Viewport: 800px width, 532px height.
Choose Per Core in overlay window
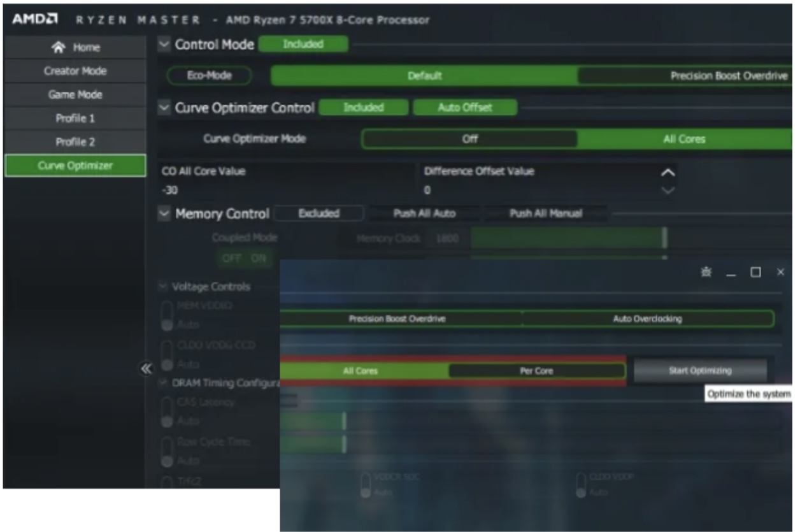537,371
